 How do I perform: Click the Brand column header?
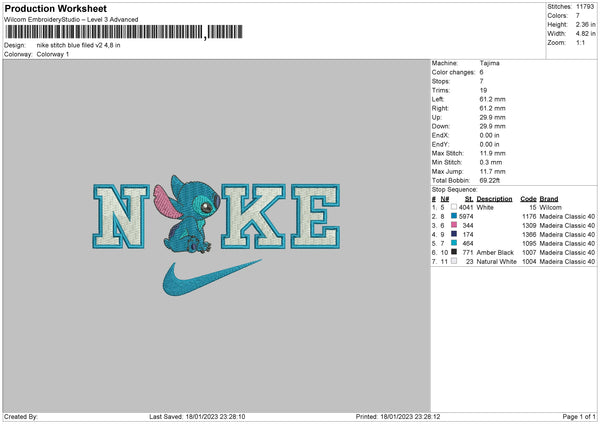click(x=549, y=199)
